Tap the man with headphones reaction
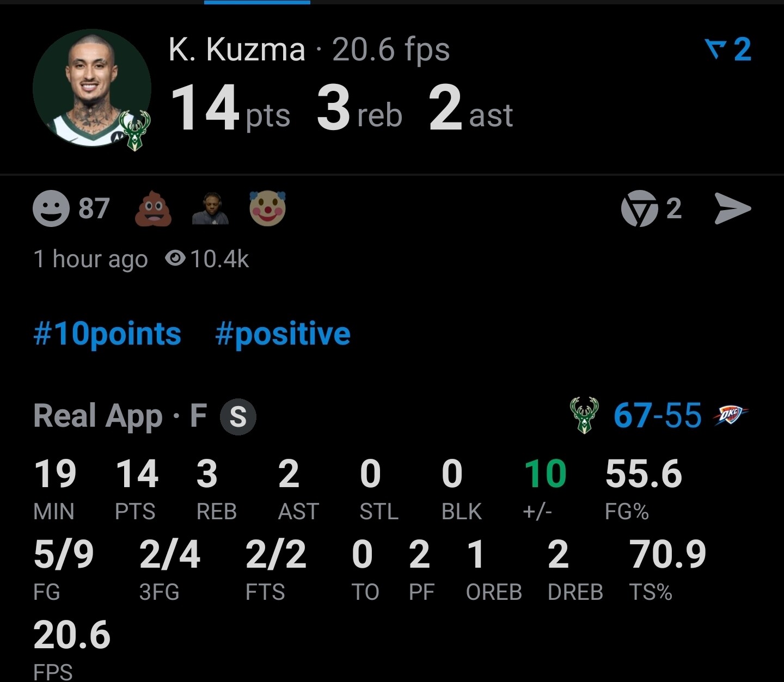Viewport: 784px width, 682px height. (210, 208)
